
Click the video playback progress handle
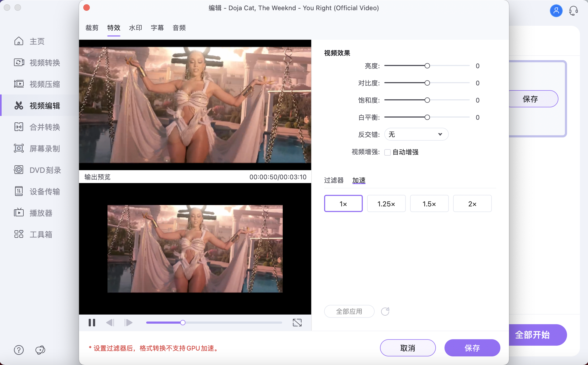pyautogui.click(x=183, y=323)
